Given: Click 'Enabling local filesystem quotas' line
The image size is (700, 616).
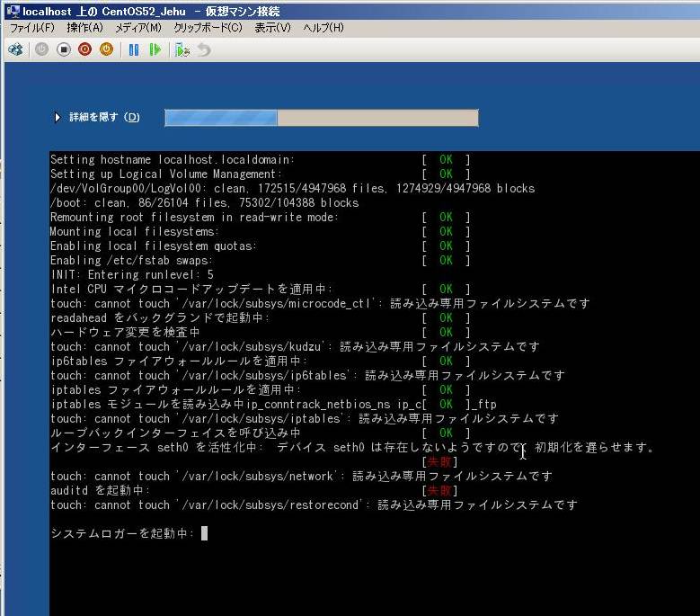Looking at the screenshot, I should (154, 246).
